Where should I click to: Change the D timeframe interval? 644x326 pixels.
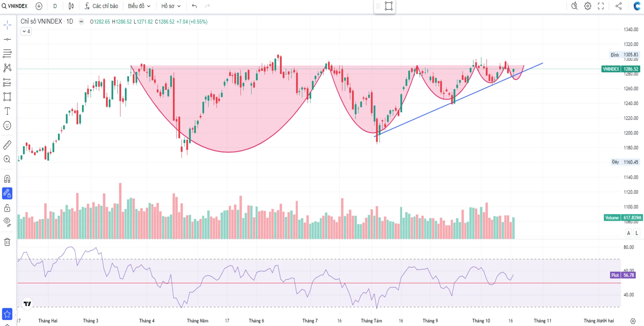[x=55, y=6]
